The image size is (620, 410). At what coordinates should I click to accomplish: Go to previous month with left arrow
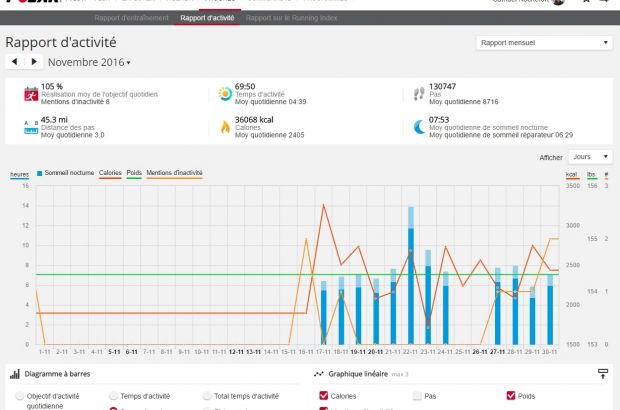[14, 62]
